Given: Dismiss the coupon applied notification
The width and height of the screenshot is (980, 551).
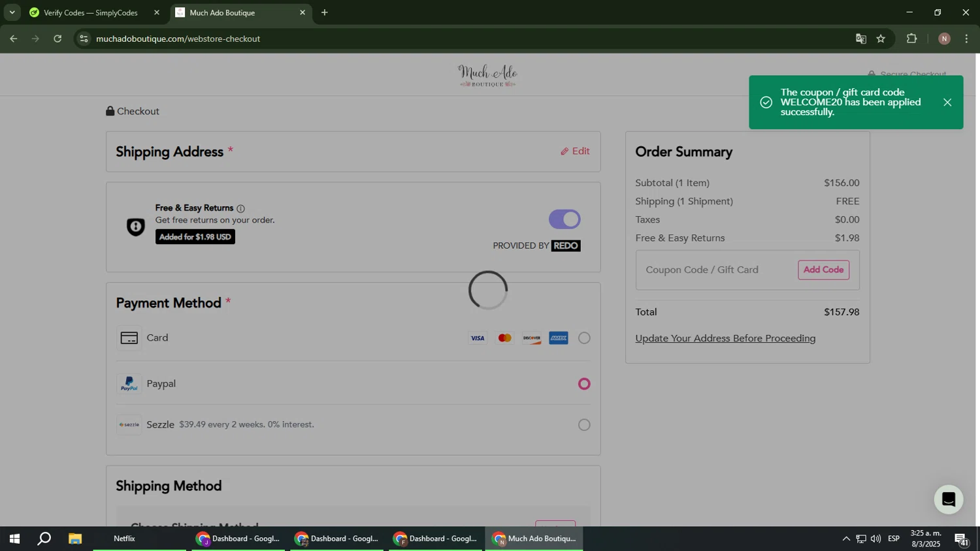Looking at the screenshot, I should (947, 102).
